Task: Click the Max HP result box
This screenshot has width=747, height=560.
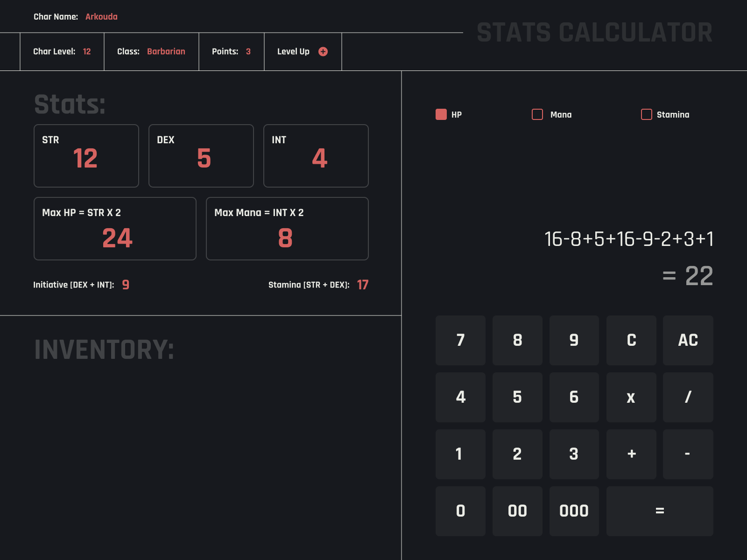Action: tap(115, 229)
